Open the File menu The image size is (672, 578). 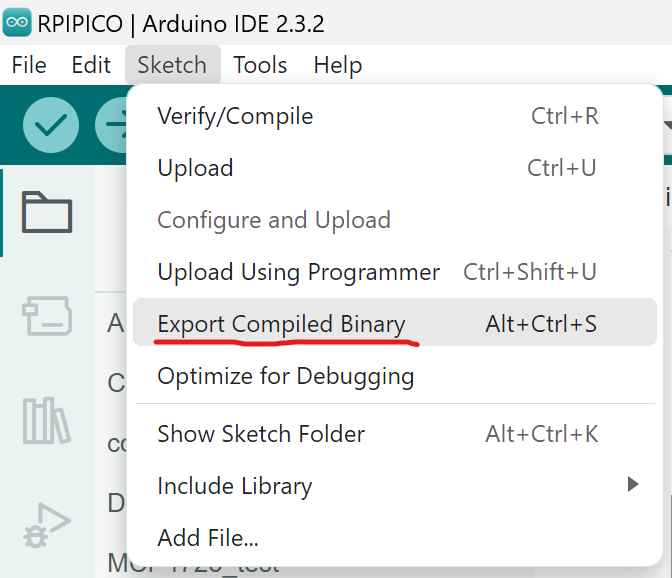click(x=29, y=65)
